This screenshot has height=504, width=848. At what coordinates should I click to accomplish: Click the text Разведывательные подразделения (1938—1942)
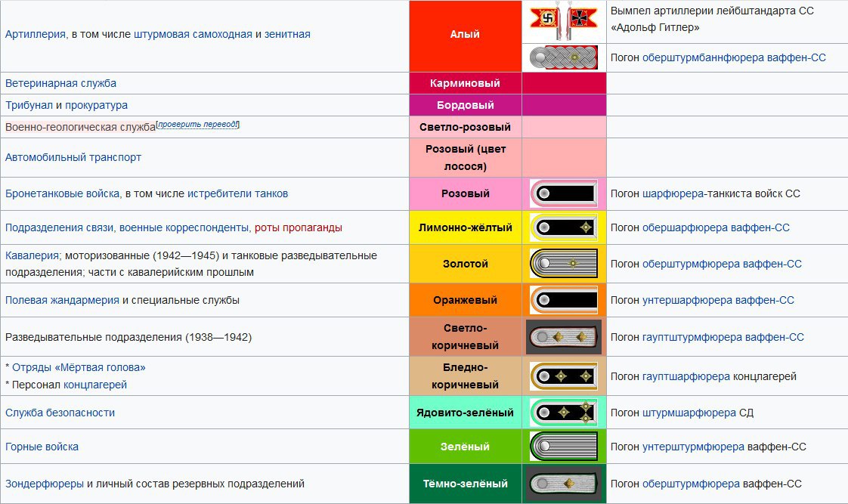point(128,337)
